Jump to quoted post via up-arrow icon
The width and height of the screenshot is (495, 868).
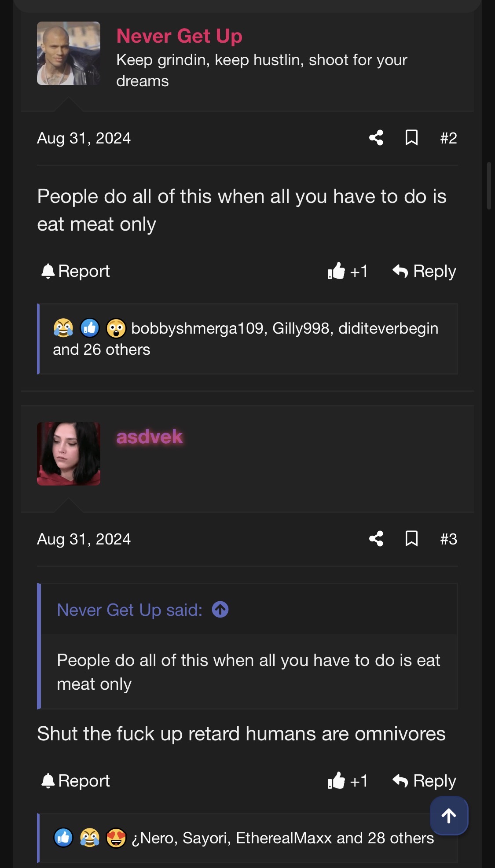[220, 610]
